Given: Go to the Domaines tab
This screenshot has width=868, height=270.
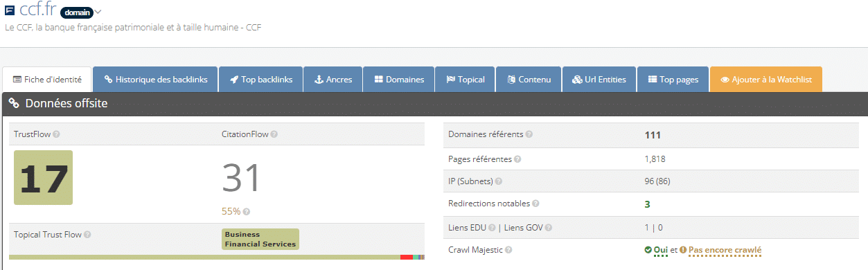Looking at the screenshot, I should pos(399,80).
